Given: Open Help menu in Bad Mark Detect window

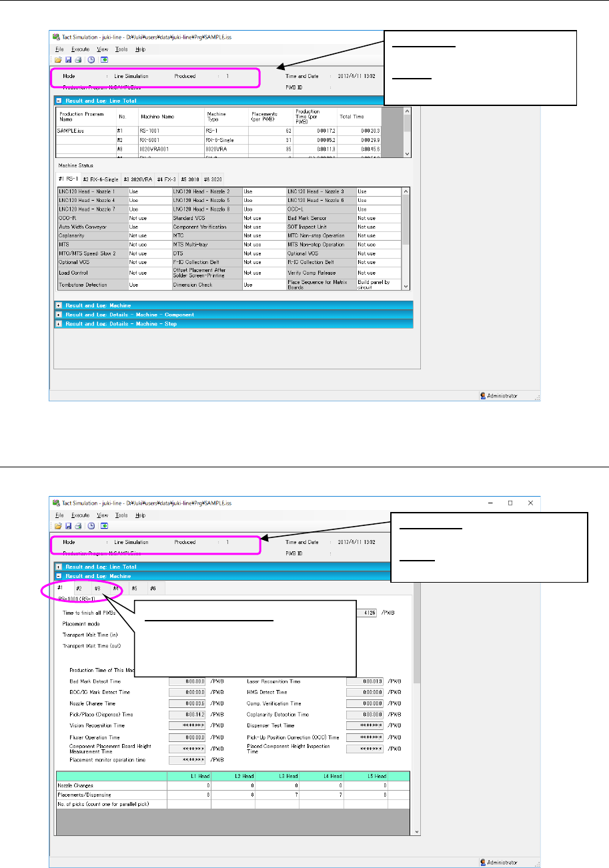Looking at the screenshot, I should [140, 515].
